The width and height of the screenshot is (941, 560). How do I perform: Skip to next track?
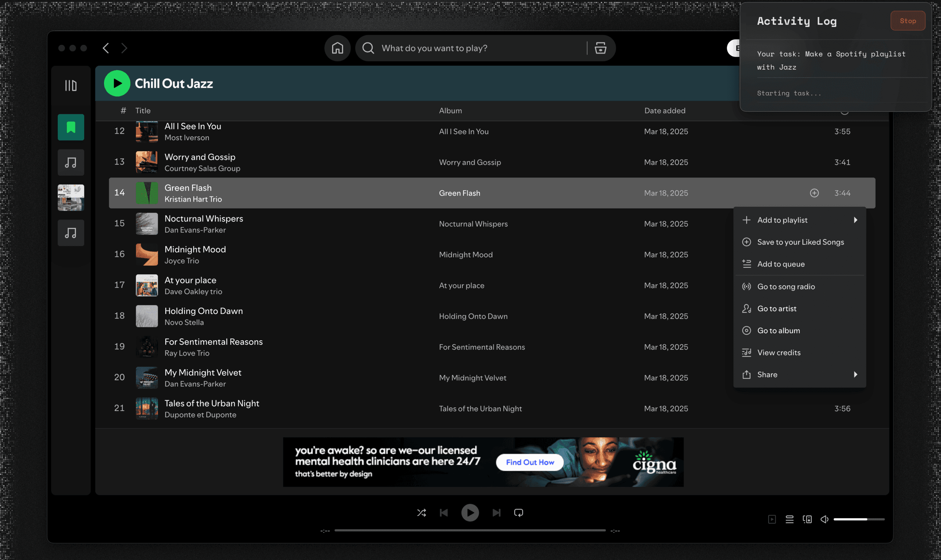496,513
